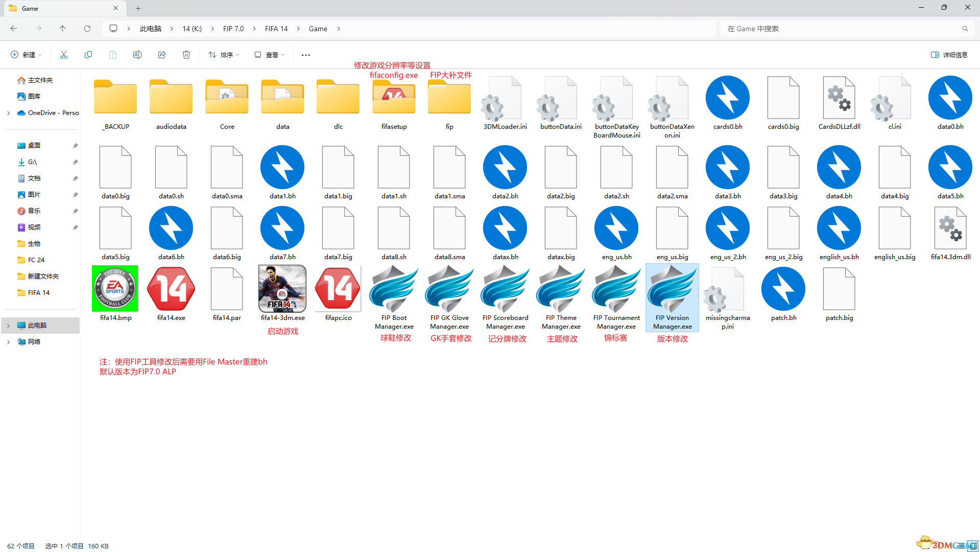
Task: Open FIP Theme Manager.exe
Action: [x=560, y=289]
